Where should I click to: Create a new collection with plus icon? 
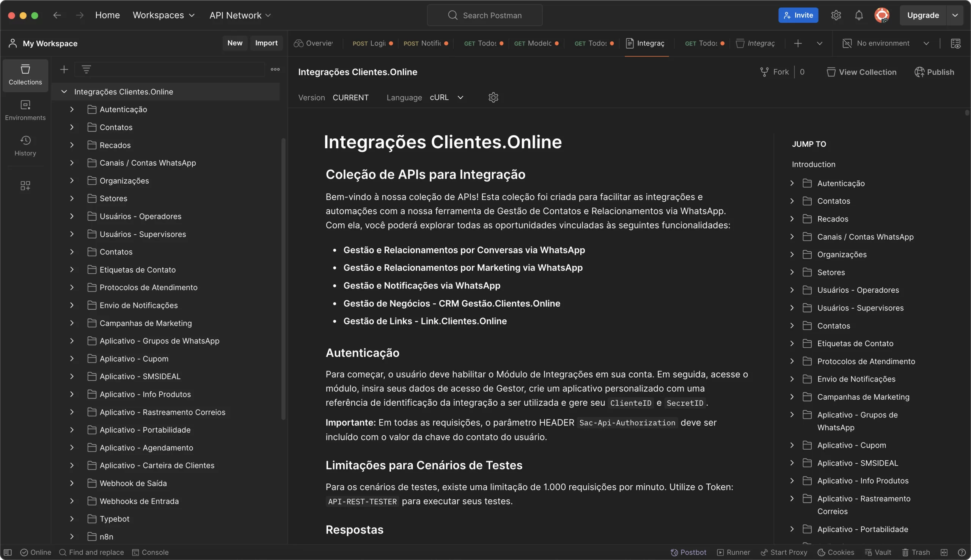(x=64, y=69)
